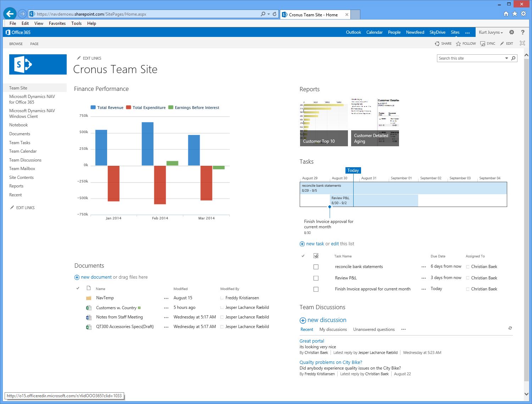Click the search magnifier in site search
The height and width of the screenshot is (404, 532).
point(513,58)
